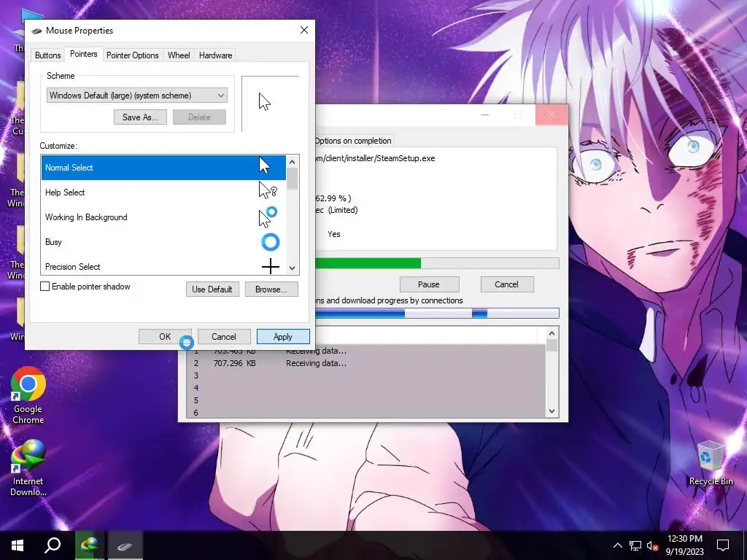
Task: Open the Google Chrome desktop shortcut
Action: click(x=28, y=395)
